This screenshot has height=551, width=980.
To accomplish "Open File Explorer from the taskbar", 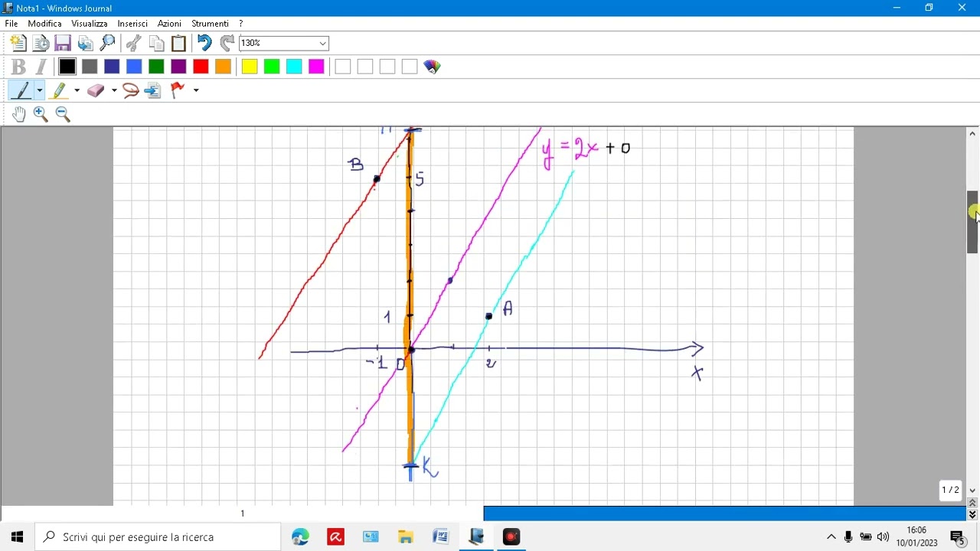I will pyautogui.click(x=406, y=537).
